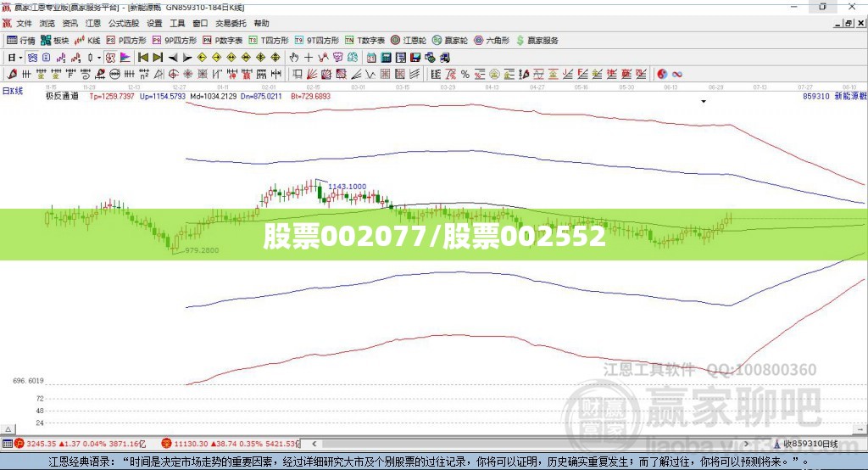868x470 pixels.
Task: Click the jump-to-first-bar arrow icon
Action: (142, 58)
